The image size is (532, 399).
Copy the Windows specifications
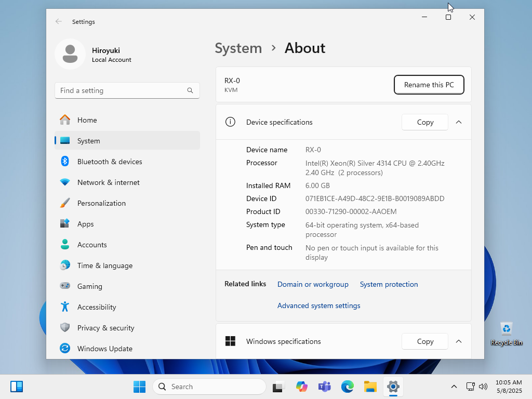(425, 341)
